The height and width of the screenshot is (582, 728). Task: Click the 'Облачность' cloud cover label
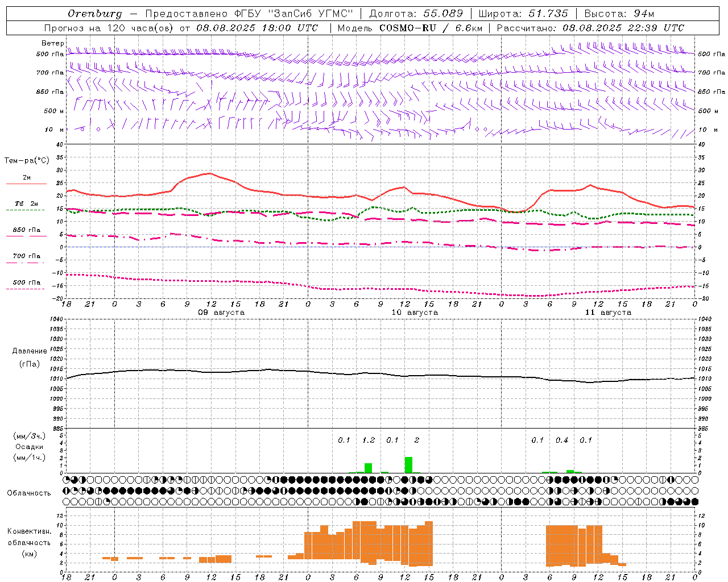click(29, 493)
